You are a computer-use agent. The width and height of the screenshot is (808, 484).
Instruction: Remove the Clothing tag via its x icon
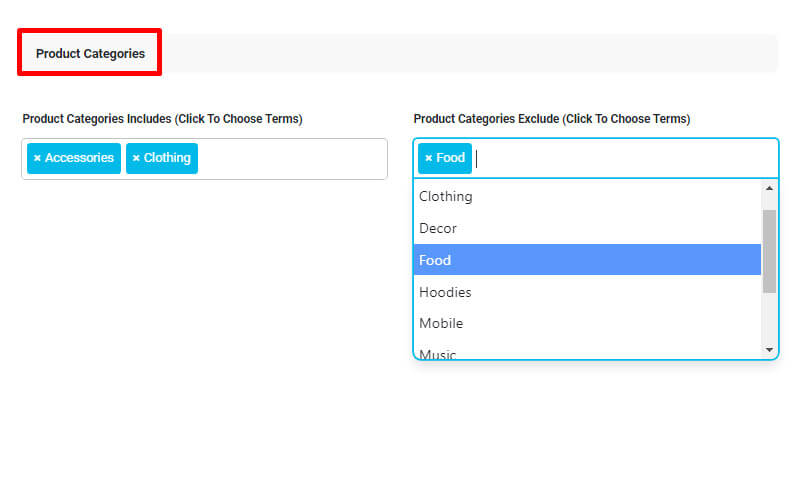tap(136, 158)
